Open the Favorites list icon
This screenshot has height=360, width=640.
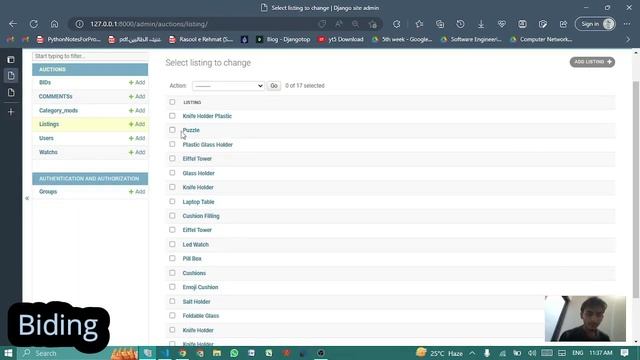(419, 24)
